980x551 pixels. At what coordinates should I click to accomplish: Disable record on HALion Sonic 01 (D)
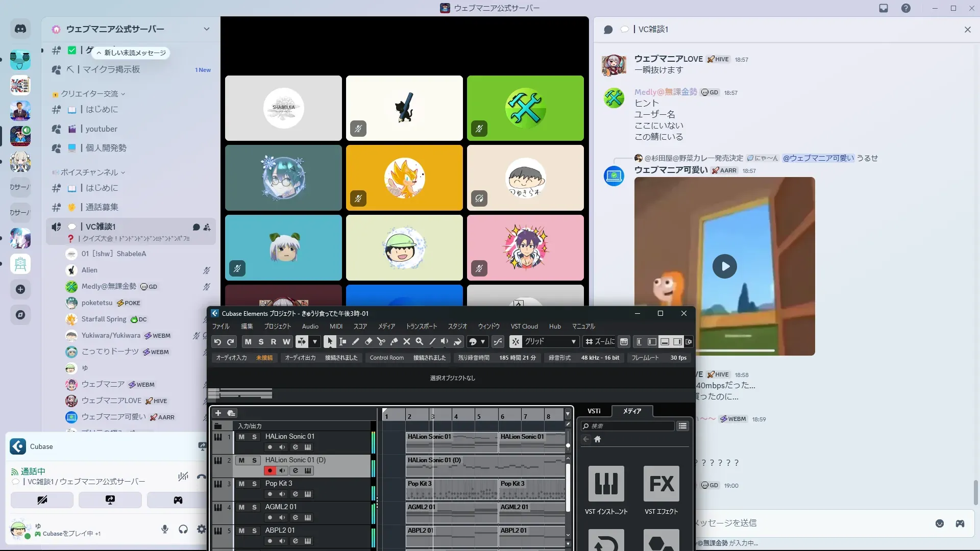pos(270,470)
